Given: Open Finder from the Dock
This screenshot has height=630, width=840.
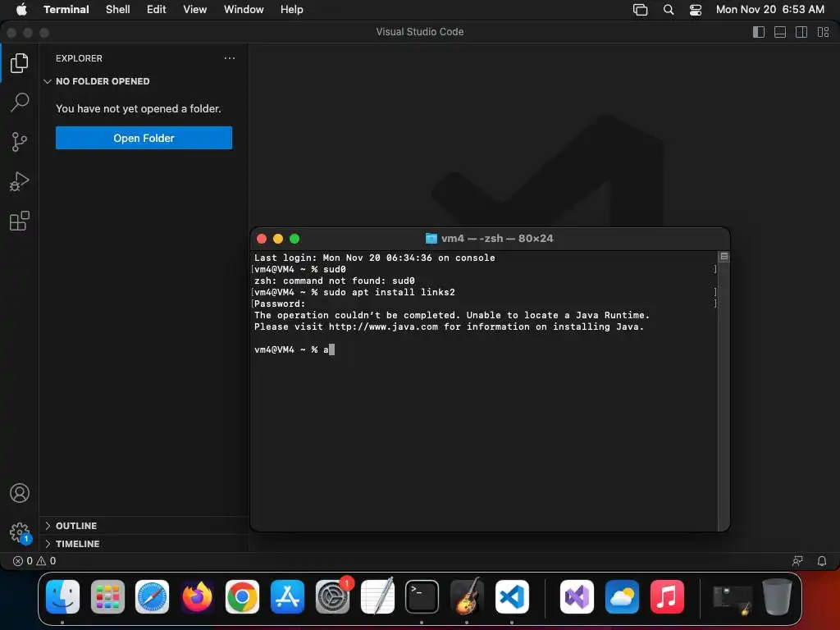Looking at the screenshot, I should click(x=62, y=597).
